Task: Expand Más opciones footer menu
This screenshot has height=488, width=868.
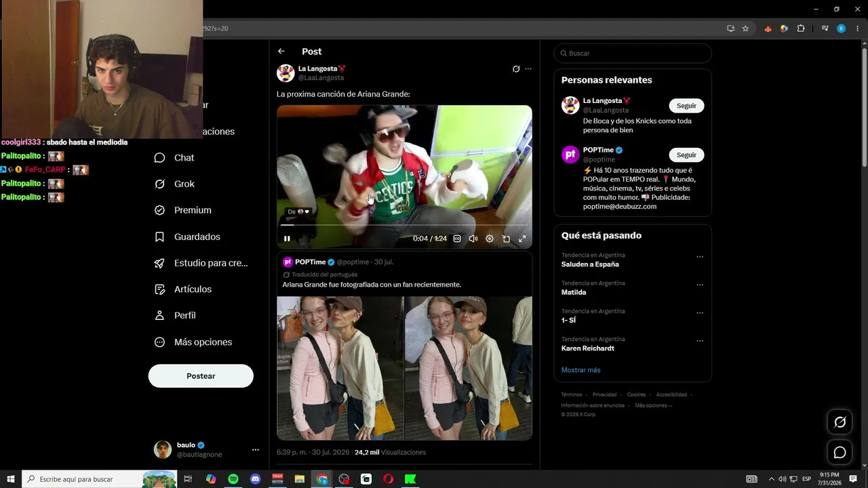Action: [654, 405]
